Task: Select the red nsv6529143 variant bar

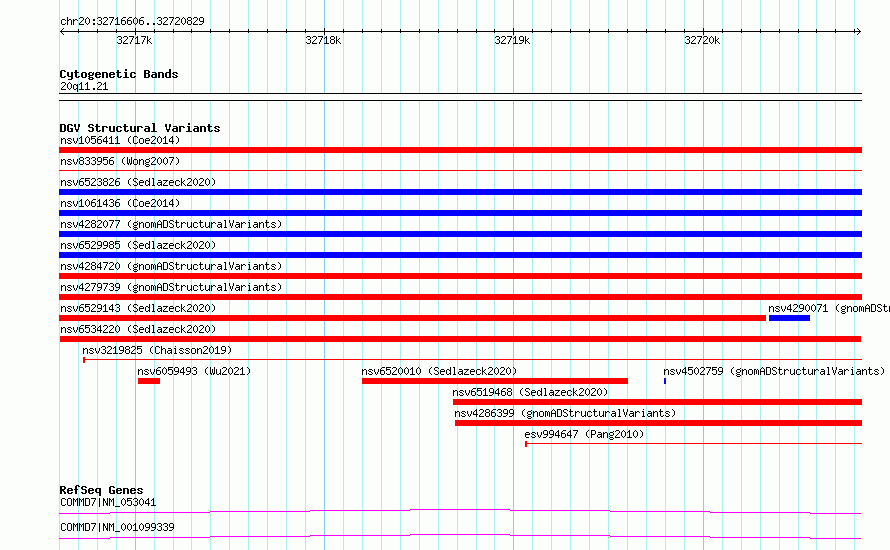Action: (x=413, y=318)
